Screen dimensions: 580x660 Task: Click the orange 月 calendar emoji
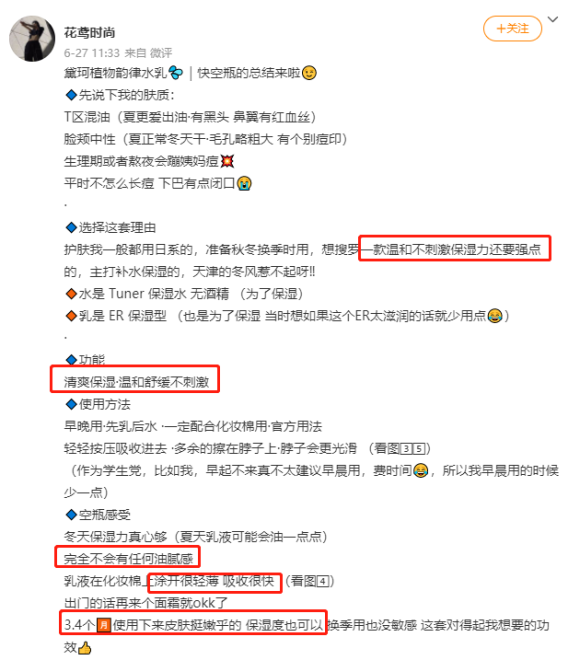coord(104,625)
